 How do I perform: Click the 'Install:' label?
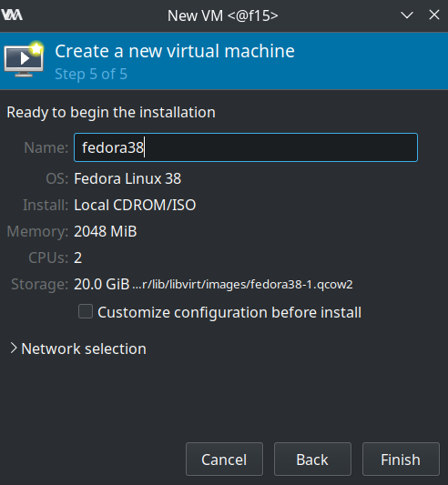(46, 205)
